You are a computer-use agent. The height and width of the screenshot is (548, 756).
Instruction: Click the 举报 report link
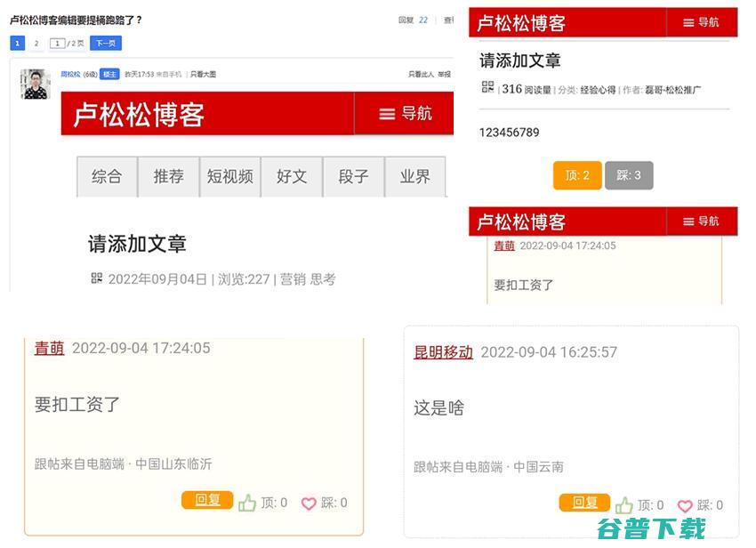tap(444, 75)
